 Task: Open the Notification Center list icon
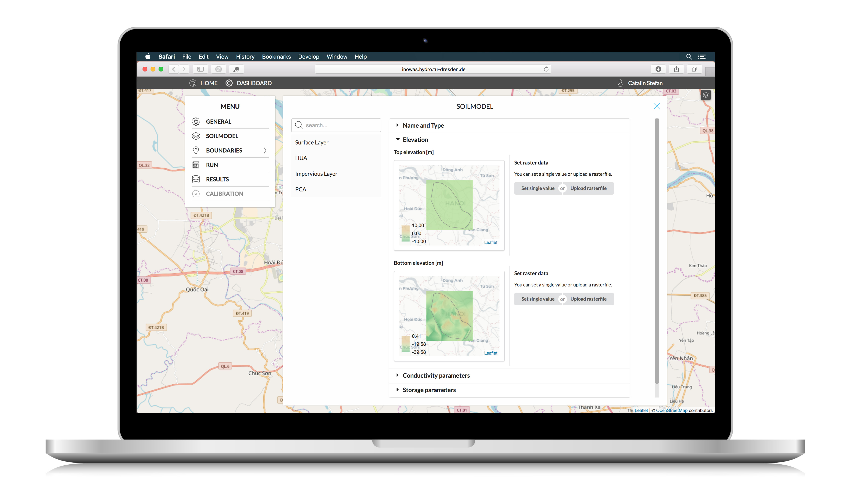click(x=702, y=57)
